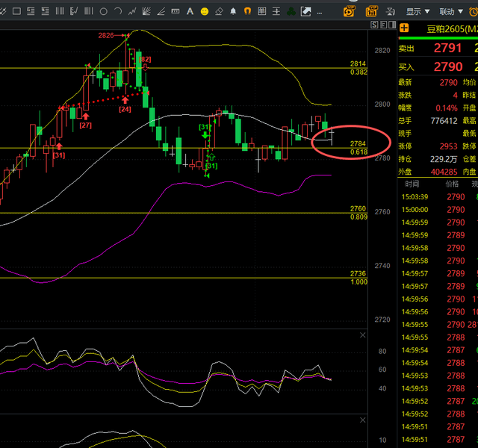The width and height of the screenshot is (478, 448).
Task: Expand the 联动 dropdown menu
Action: [451, 11]
